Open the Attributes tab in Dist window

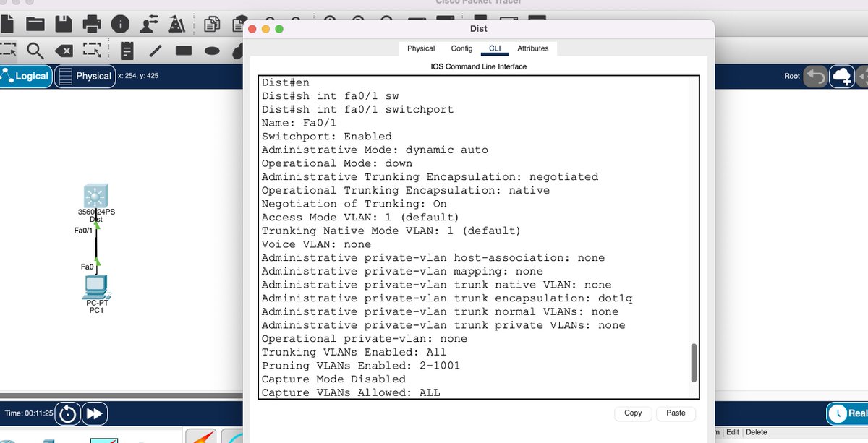click(532, 48)
